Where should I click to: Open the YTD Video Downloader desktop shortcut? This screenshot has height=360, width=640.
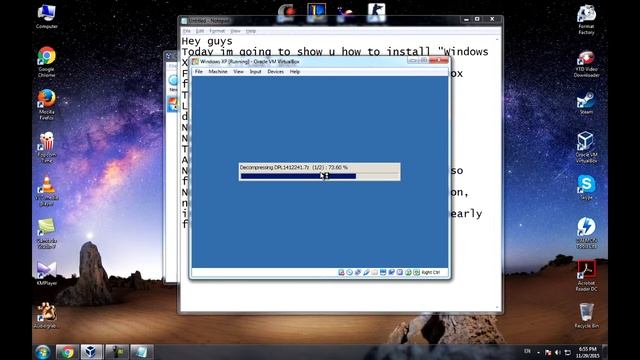pyautogui.click(x=586, y=64)
